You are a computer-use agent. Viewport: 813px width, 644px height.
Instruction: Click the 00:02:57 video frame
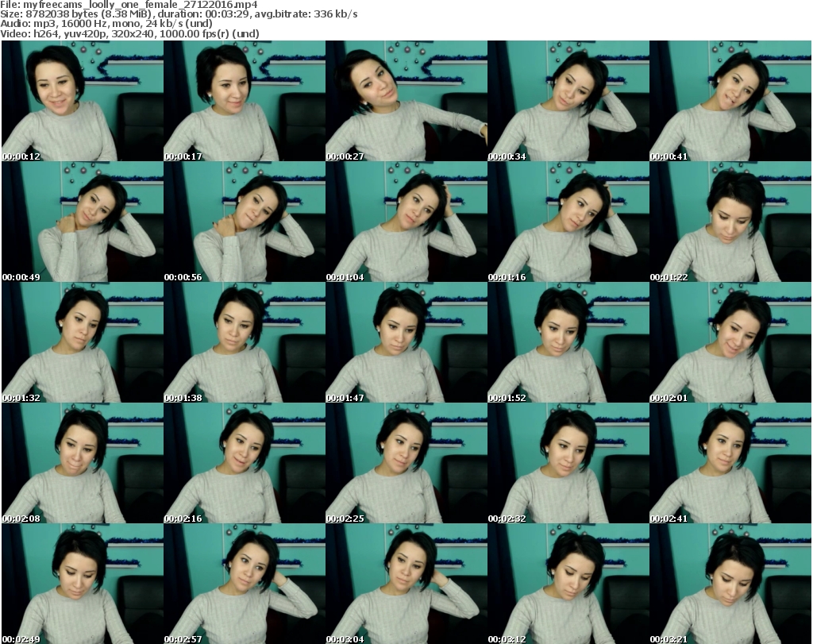pyautogui.click(x=245, y=584)
